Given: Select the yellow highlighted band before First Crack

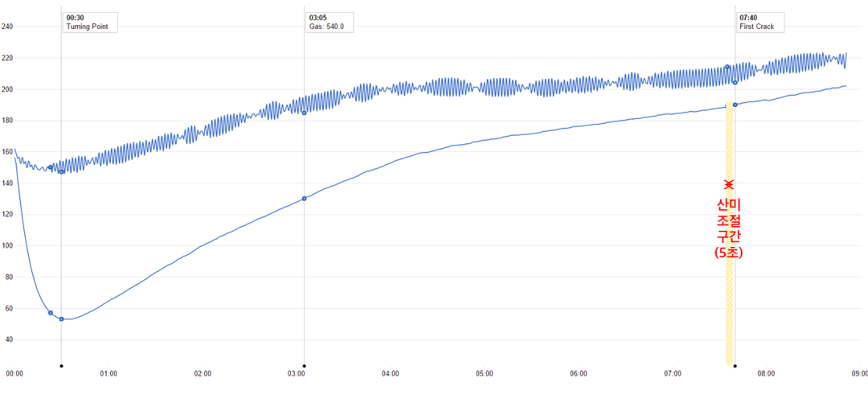Looking at the screenshot, I should click(729, 306).
